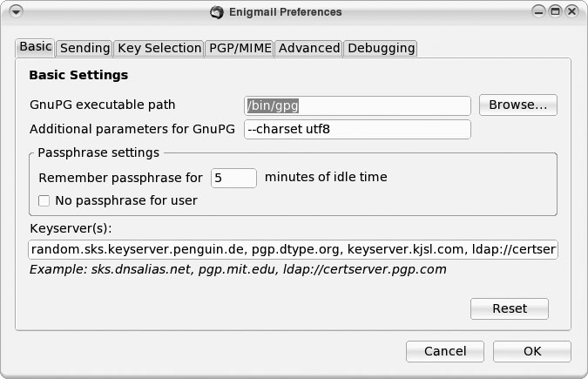The width and height of the screenshot is (588, 379).
Task: Select the Basic tab
Action: [36, 47]
